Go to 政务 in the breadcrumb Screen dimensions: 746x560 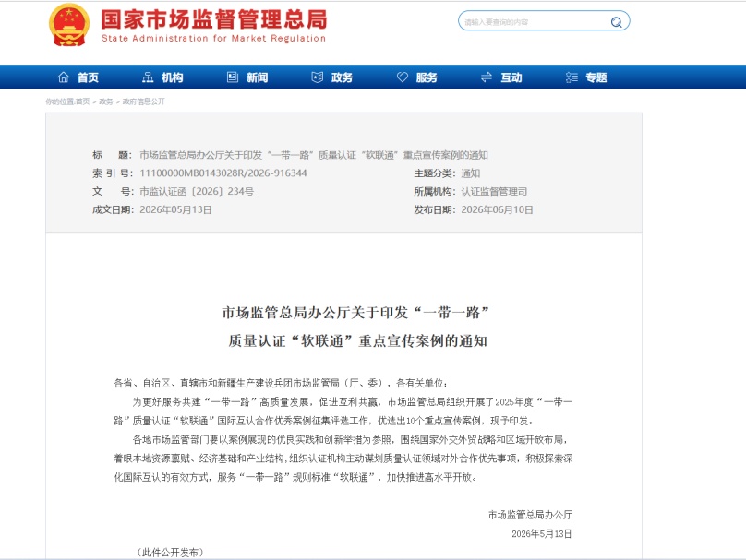[105, 101]
